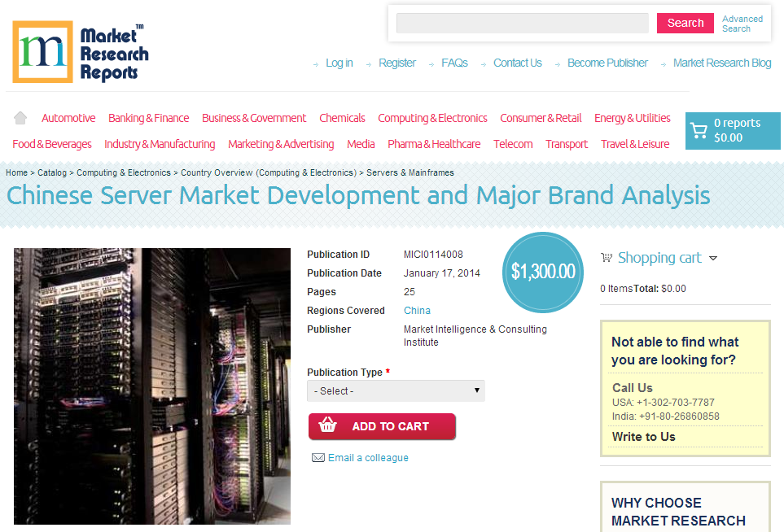This screenshot has height=532, width=784.
Task: Click the India phone number +91-80-26860858
Action: [x=679, y=416]
